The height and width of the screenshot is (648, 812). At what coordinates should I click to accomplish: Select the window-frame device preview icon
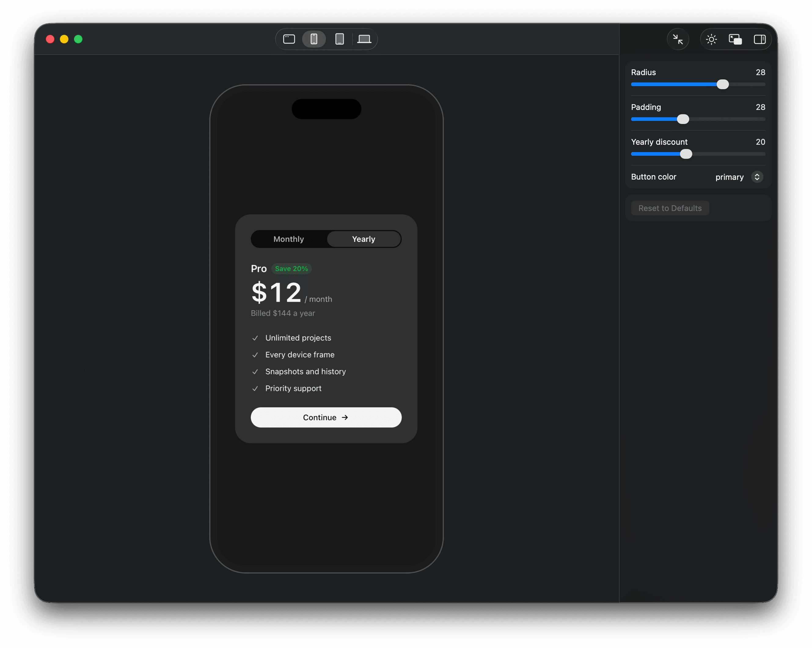(x=289, y=39)
